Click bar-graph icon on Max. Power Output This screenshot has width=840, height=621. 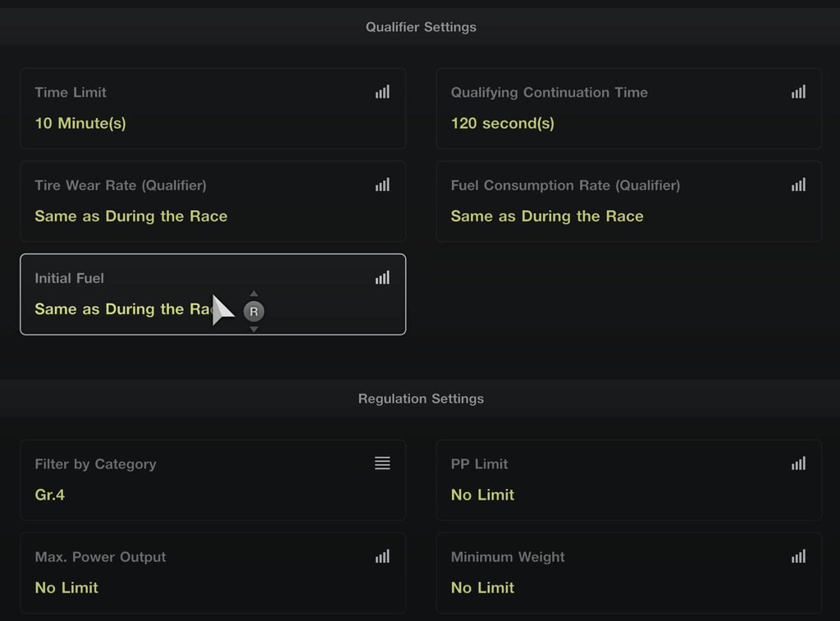coord(382,556)
